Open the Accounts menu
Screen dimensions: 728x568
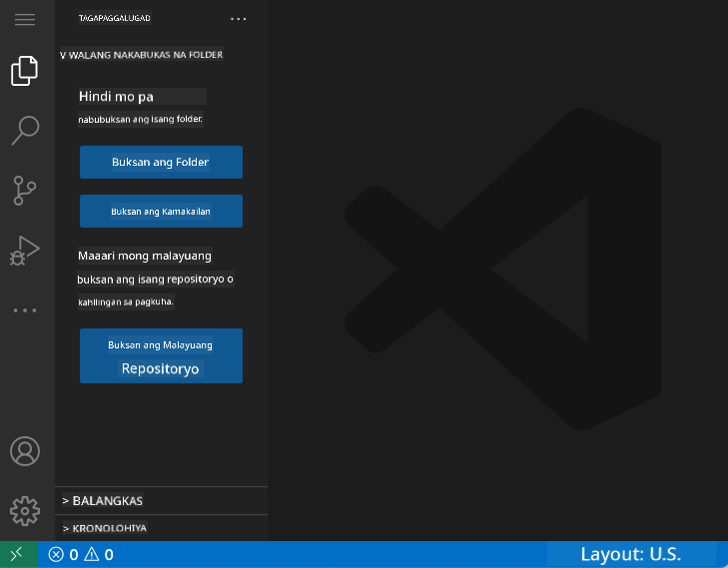(25, 451)
